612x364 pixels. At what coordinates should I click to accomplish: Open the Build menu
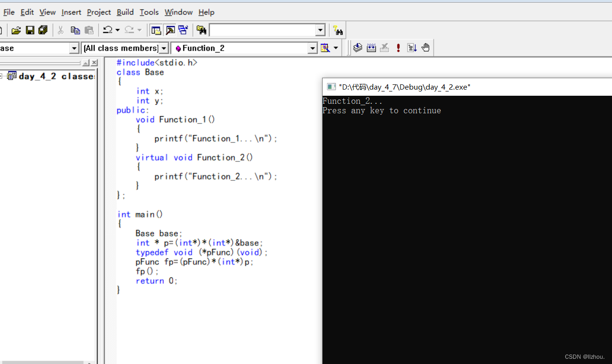coord(125,12)
